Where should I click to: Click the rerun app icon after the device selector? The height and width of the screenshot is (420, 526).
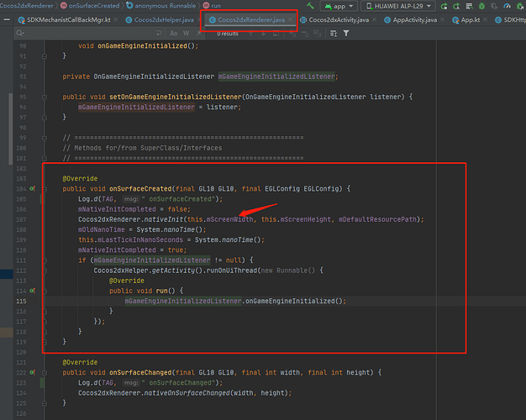(444, 6)
